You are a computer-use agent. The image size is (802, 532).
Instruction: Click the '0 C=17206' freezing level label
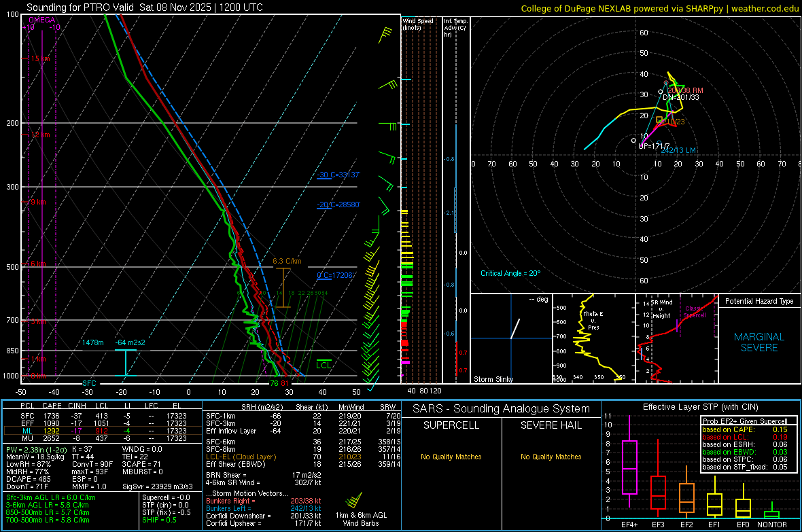coord(336,275)
